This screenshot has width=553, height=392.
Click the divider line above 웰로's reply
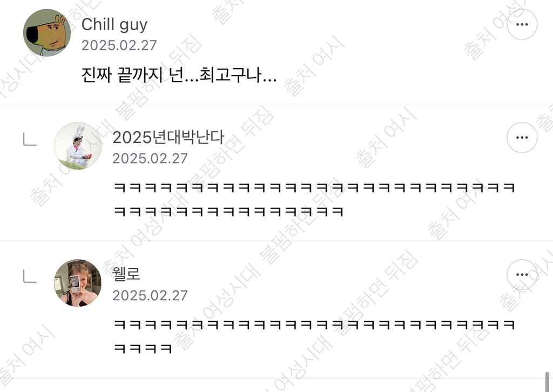pyautogui.click(x=276, y=241)
